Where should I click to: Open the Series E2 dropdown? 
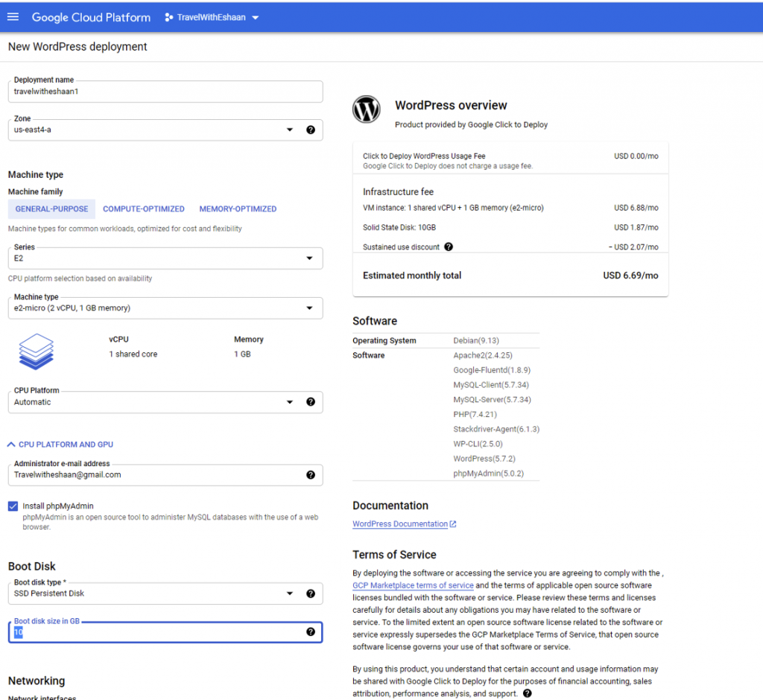(165, 258)
